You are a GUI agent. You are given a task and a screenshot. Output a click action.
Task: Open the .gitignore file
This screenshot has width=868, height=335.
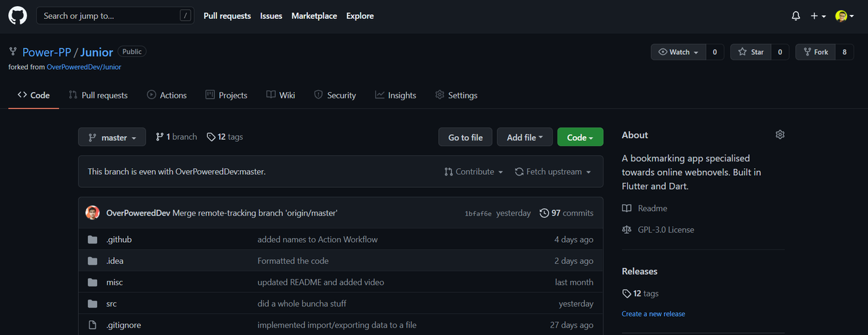(123, 325)
